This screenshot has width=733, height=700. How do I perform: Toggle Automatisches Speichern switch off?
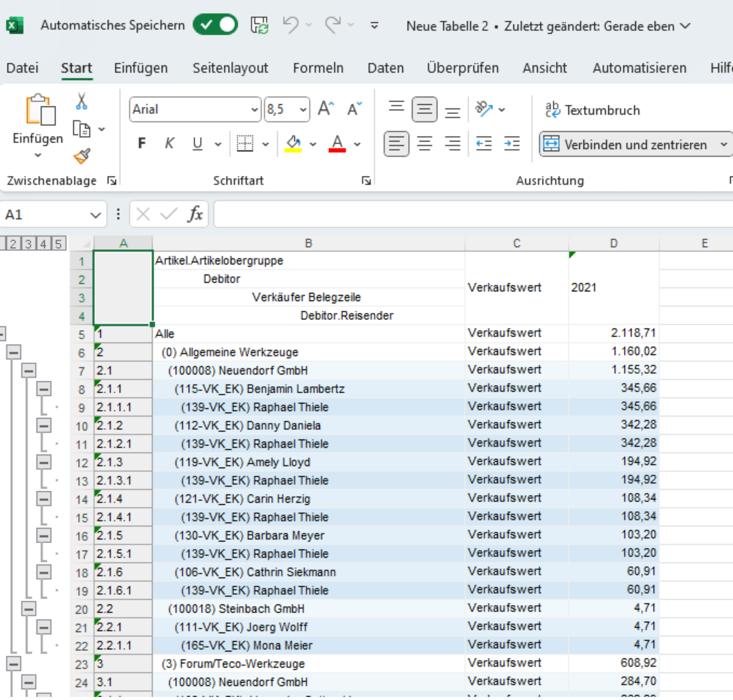click(215, 25)
